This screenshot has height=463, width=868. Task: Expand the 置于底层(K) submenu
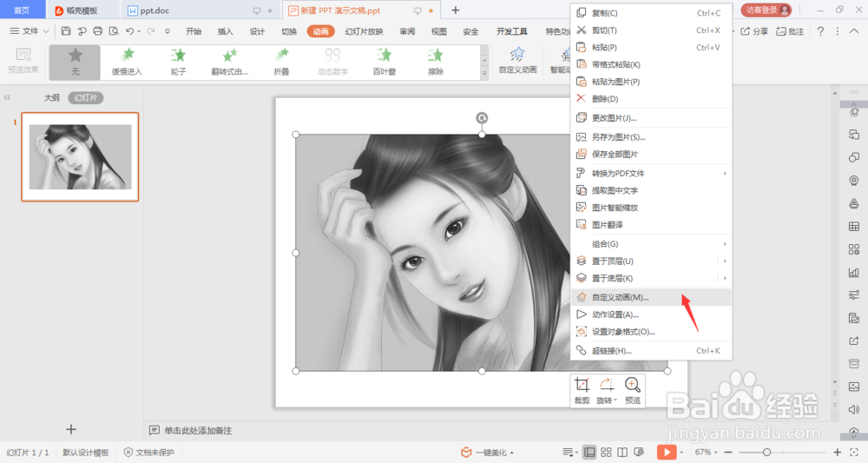click(725, 278)
